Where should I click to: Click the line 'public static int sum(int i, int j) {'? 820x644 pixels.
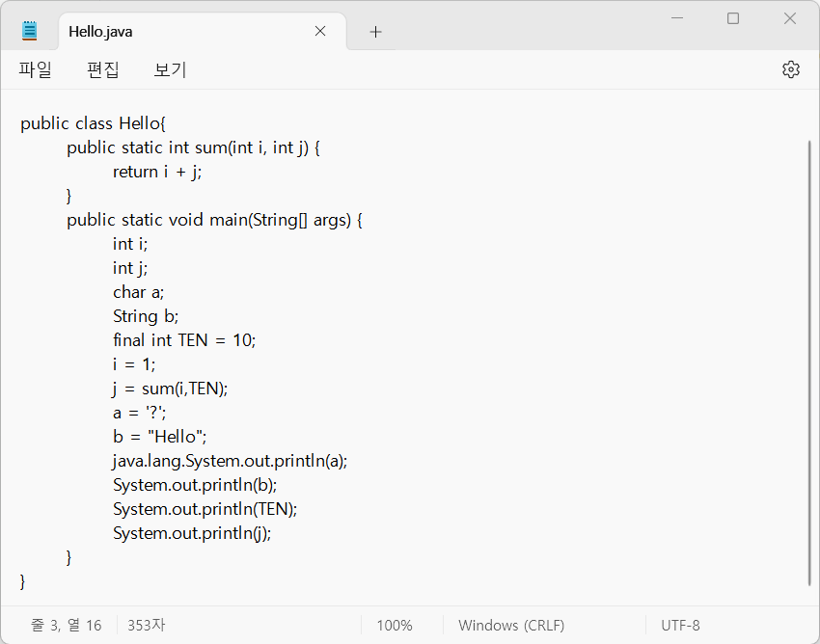coord(194,148)
